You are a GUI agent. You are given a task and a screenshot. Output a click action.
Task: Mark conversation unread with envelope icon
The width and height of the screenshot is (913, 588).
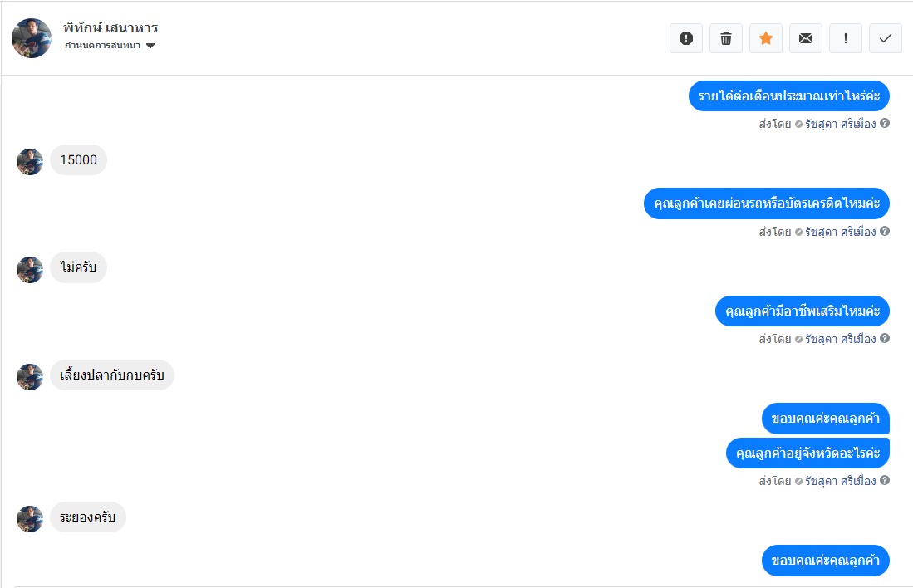(805, 38)
